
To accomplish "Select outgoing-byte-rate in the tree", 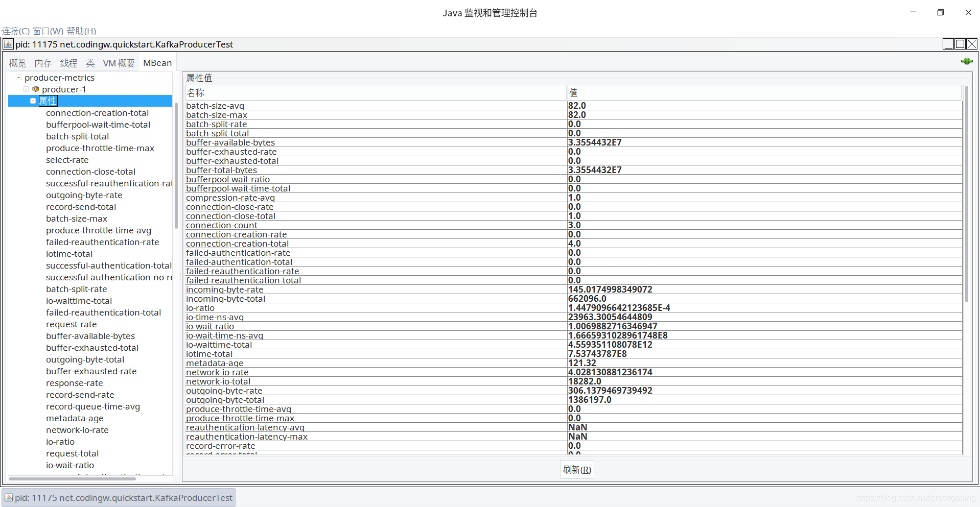I will click(84, 195).
